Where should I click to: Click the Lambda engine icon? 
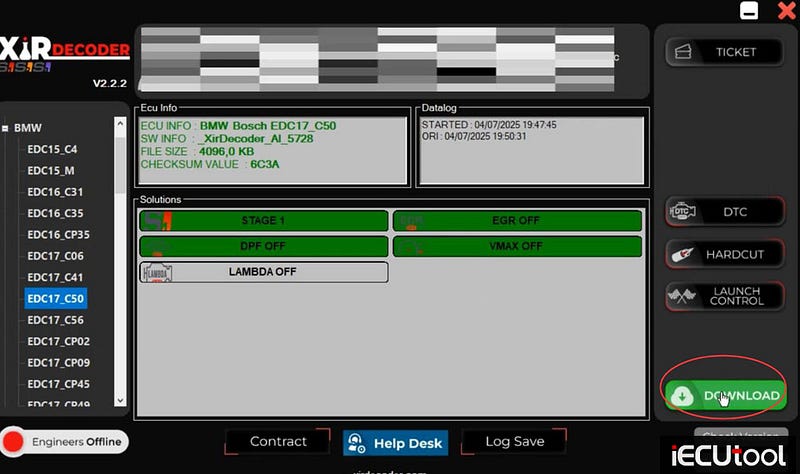pos(157,272)
